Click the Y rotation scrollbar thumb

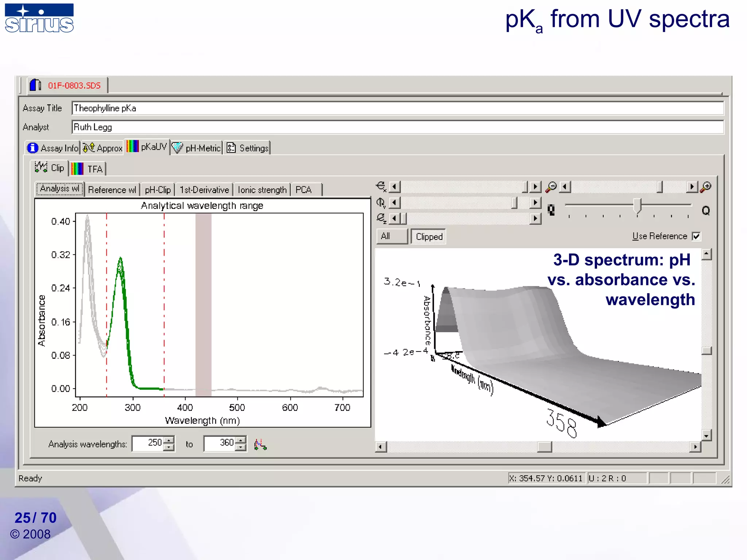pos(514,203)
